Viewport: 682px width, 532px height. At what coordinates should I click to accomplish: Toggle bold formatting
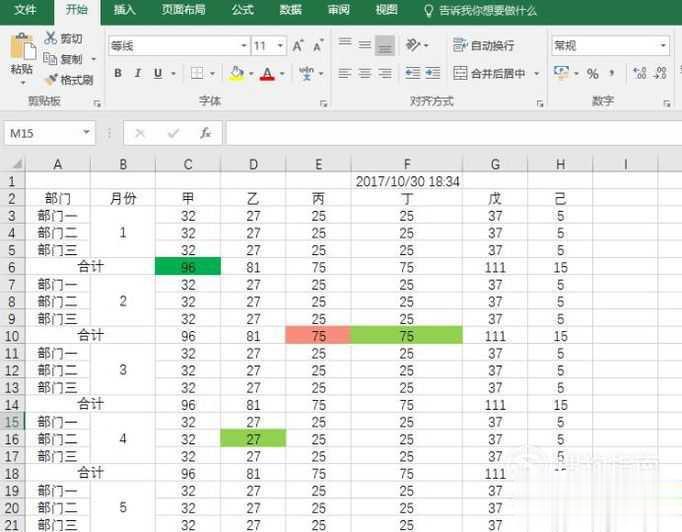pos(118,73)
